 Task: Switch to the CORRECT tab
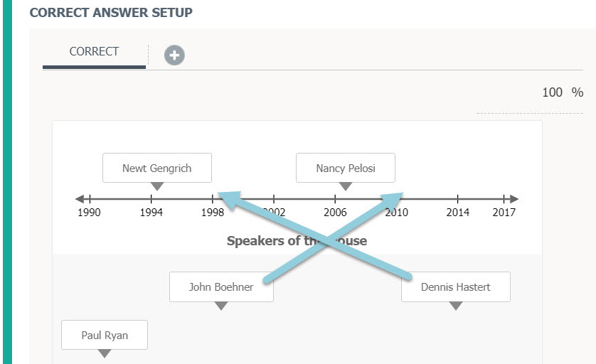[94, 52]
